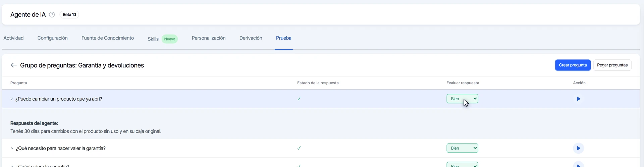644x167 pixels.
Task: Click the Nuevo badge next to Skills
Action: [170, 39]
